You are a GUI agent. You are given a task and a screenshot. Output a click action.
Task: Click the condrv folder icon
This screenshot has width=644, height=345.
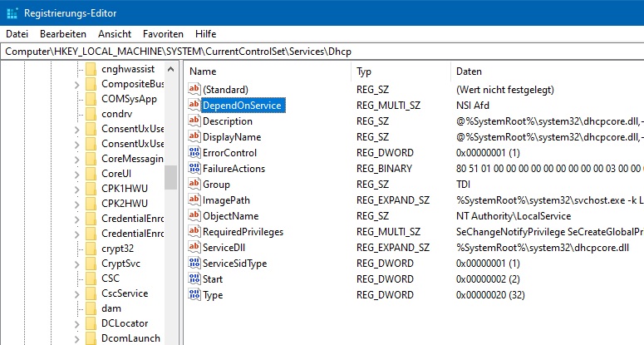pyautogui.click(x=91, y=114)
